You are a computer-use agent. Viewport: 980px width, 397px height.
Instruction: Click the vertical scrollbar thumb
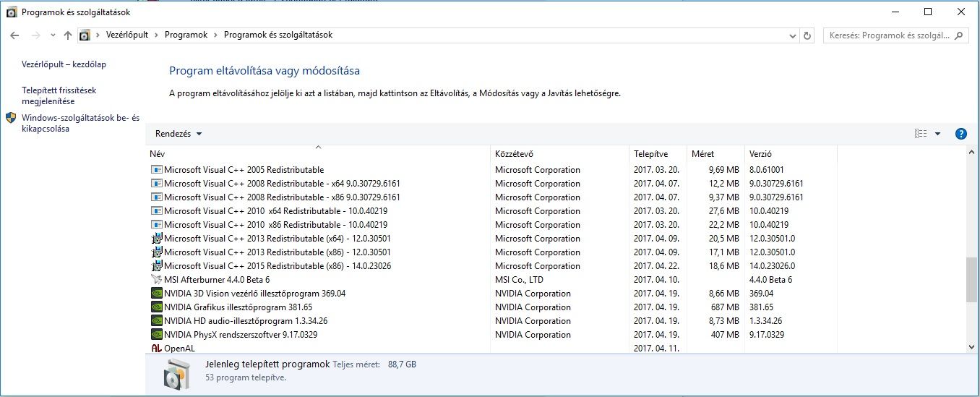971,279
